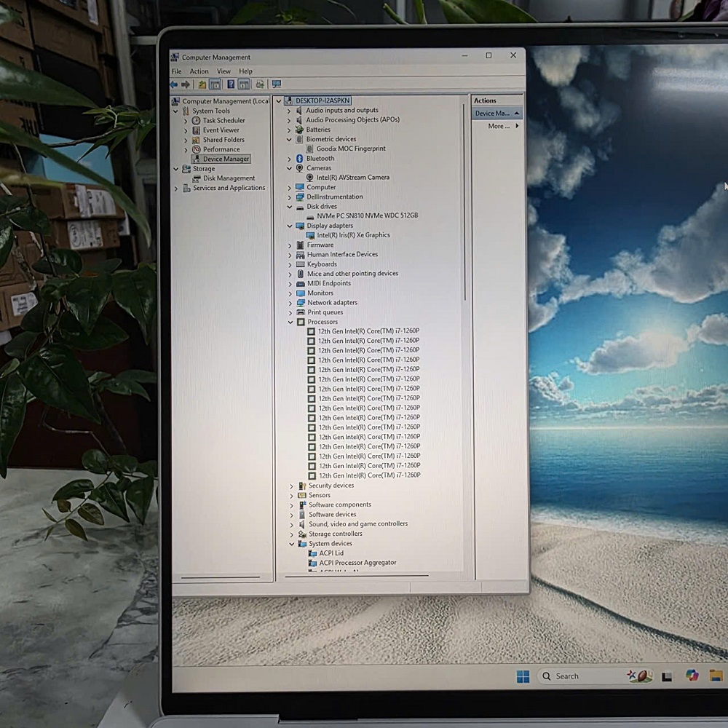Click the Monitors category icon
This screenshot has width=728, height=728.
(301, 293)
